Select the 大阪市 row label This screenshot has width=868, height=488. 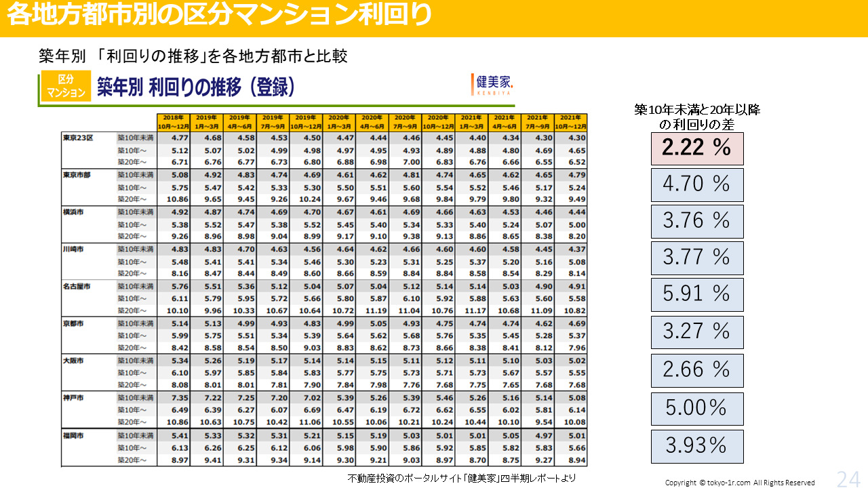[72, 361]
